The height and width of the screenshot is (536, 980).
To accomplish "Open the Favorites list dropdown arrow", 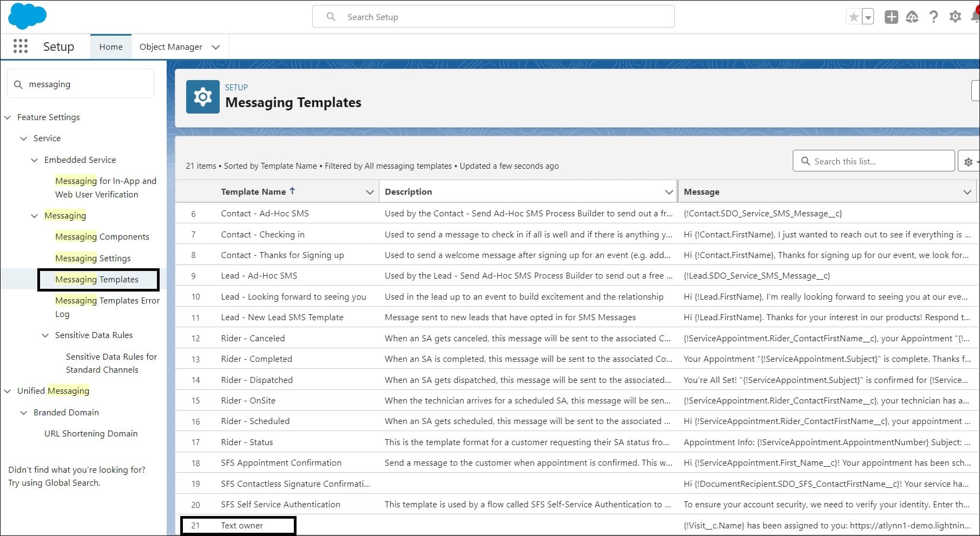I will [x=868, y=17].
